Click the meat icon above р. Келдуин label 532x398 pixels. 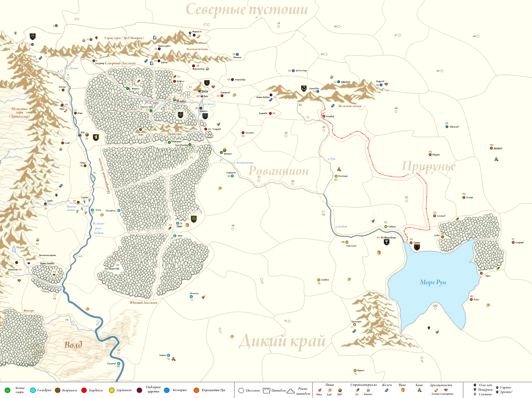[373, 220]
